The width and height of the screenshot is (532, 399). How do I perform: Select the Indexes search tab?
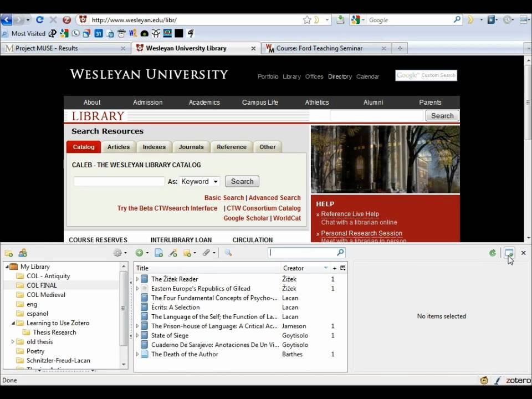pyautogui.click(x=154, y=147)
